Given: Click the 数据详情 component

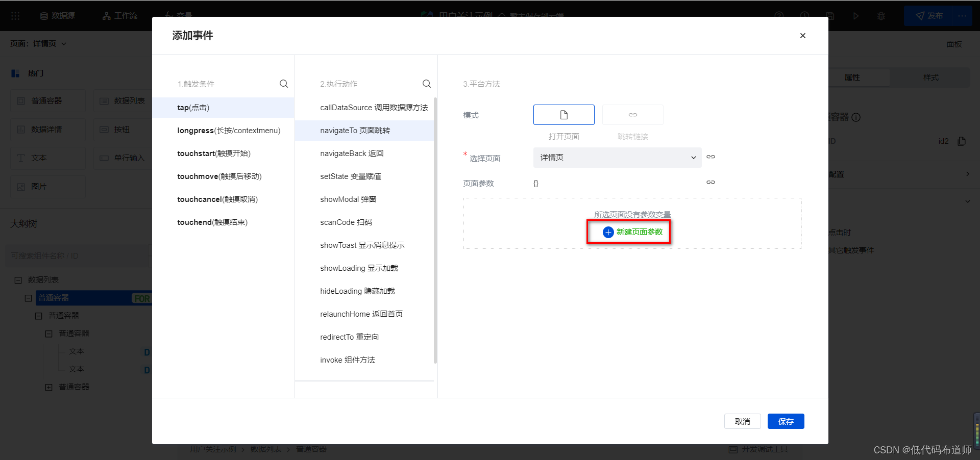Looking at the screenshot, I should point(48,130).
